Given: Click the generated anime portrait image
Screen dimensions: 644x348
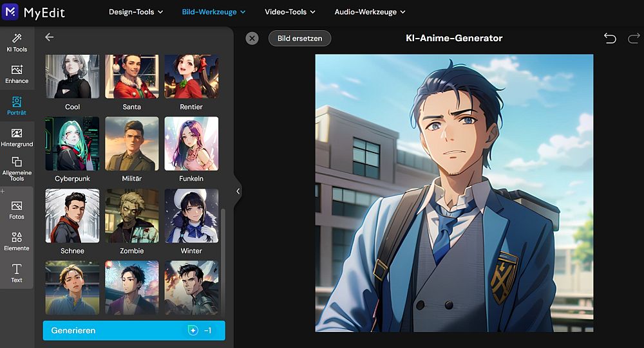Looking at the screenshot, I should 454,193.
